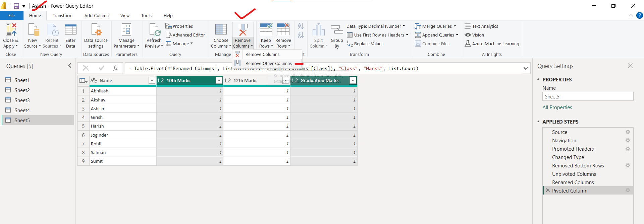This screenshot has height=224, width=644.
Task: Select Remove Other Columns menu option
Action: (x=268, y=64)
